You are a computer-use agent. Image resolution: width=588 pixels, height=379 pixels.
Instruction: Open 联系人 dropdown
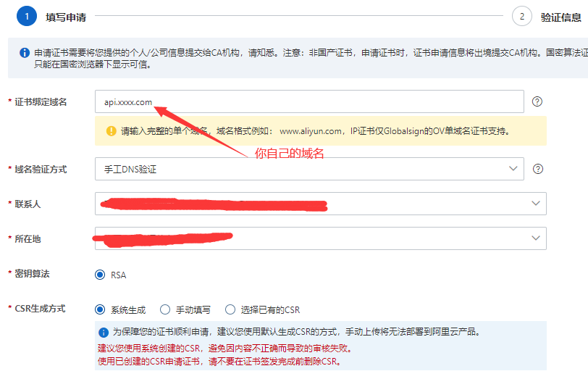tap(321, 204)
